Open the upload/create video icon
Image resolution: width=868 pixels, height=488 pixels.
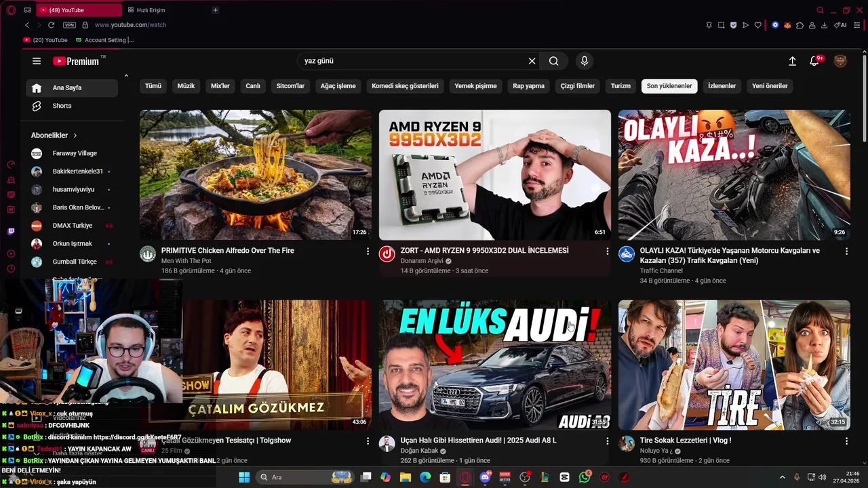click(x=792, y=61)
